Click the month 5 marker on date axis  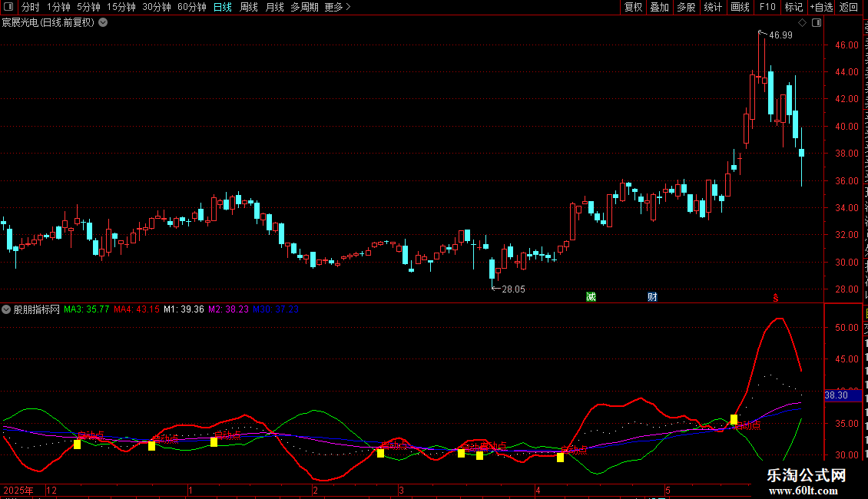(668, 491)
